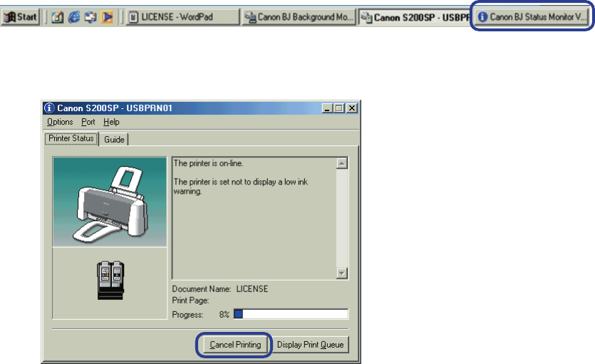Click the Show Desktop quick launch icon
The height and width of the screenshot is (364, 595).
pyautogui.click(x=57, y=17)
